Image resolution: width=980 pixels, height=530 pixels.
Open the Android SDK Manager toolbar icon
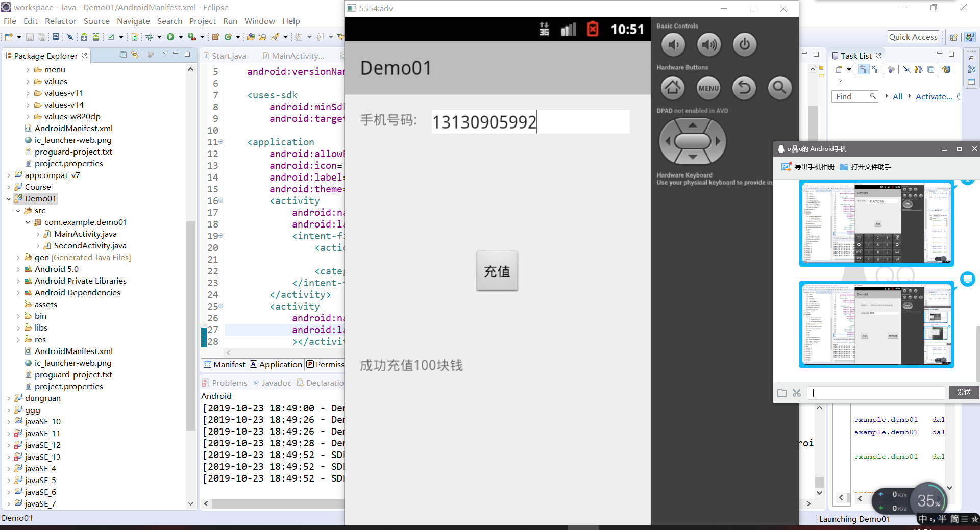84,37
